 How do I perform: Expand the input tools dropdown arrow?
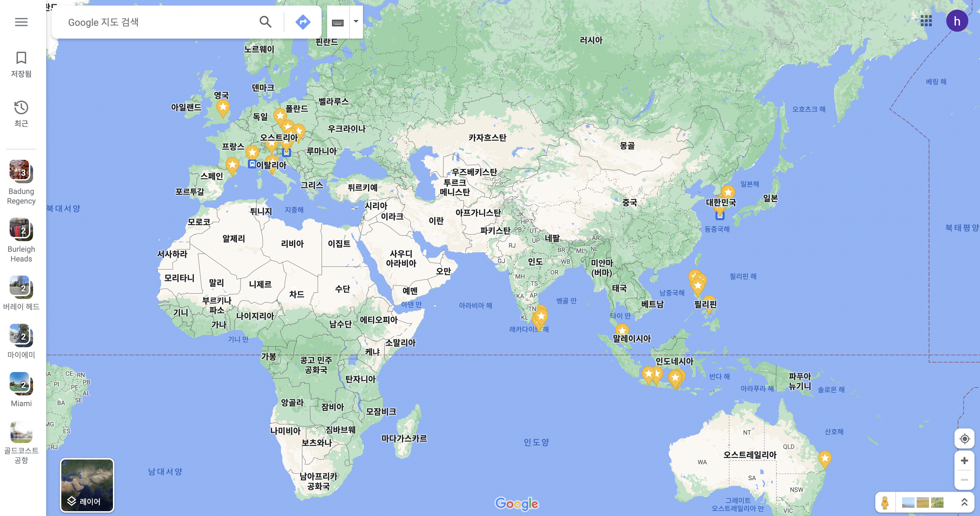coord(356,22)
